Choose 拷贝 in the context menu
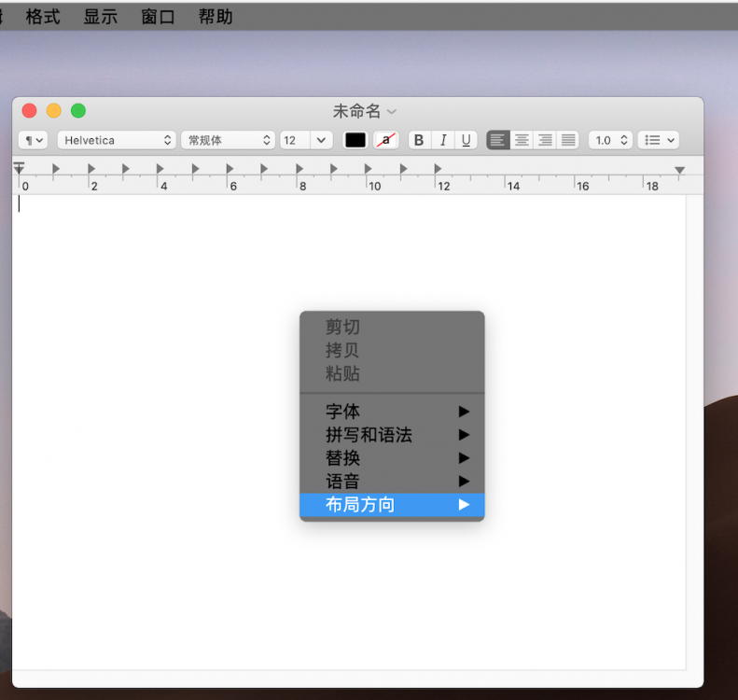 (392, 350)
